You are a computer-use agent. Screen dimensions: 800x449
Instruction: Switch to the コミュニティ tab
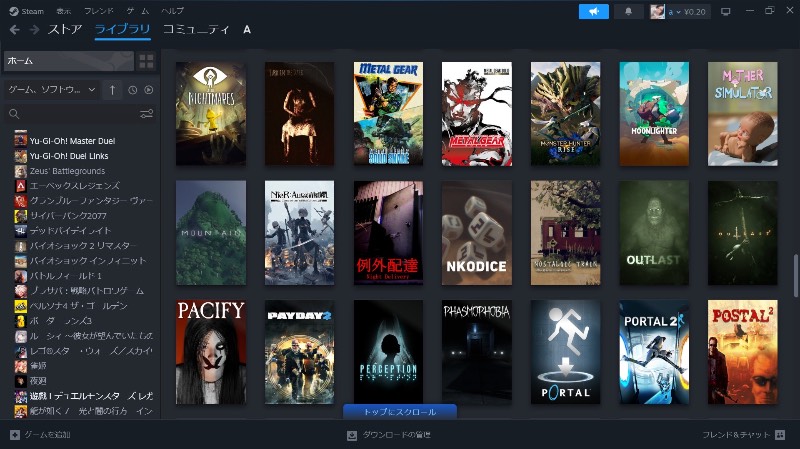[196, 30]
